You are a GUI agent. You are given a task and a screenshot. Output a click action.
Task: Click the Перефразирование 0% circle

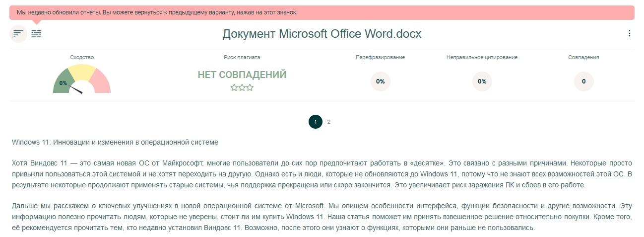click(380, 81)
